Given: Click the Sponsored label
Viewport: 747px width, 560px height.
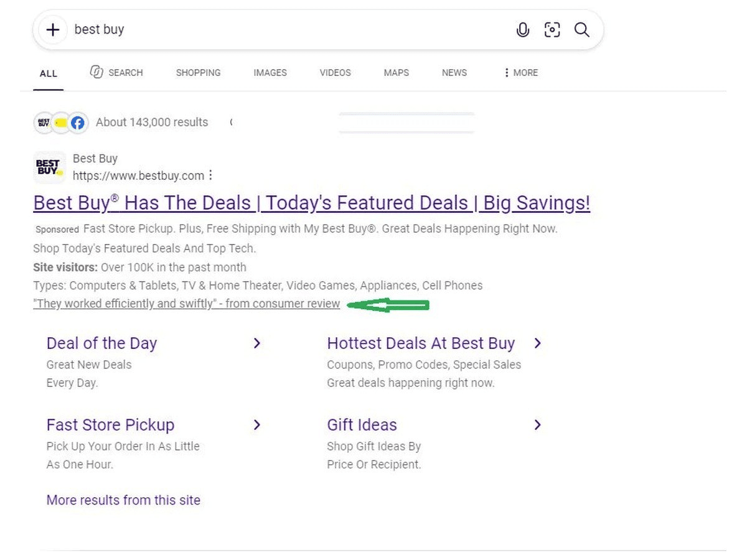Looking at the screenshot, I should (x=57, y=230).
